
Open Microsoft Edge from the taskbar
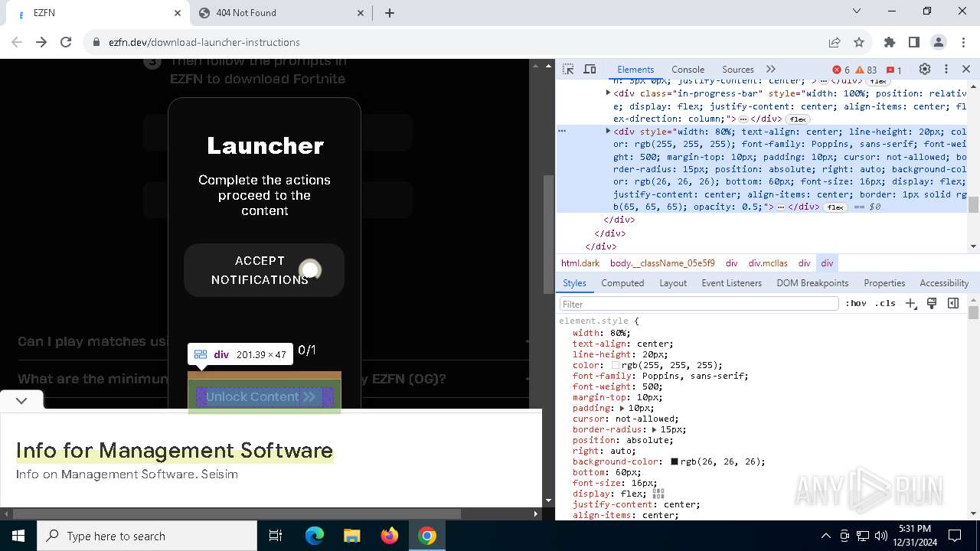tap(315, 536)
